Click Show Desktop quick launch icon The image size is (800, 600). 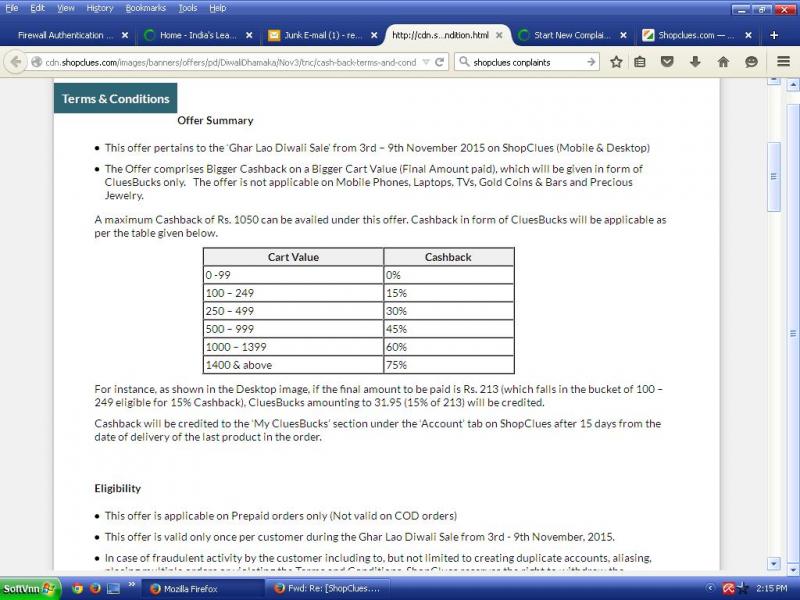pos(113,588)
